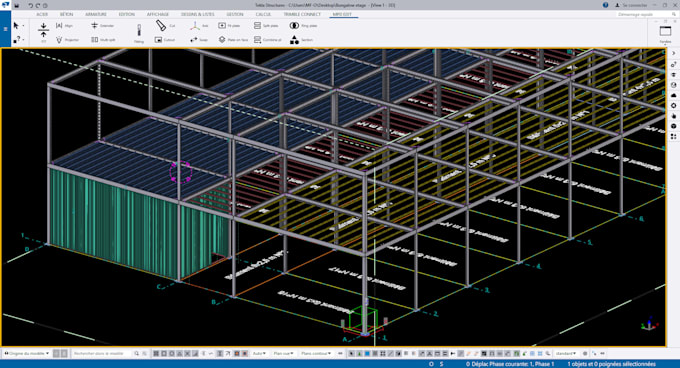Toggle snap to midpoints triangle switch
This screenshot has width=680, height=368.
point(180,354)
